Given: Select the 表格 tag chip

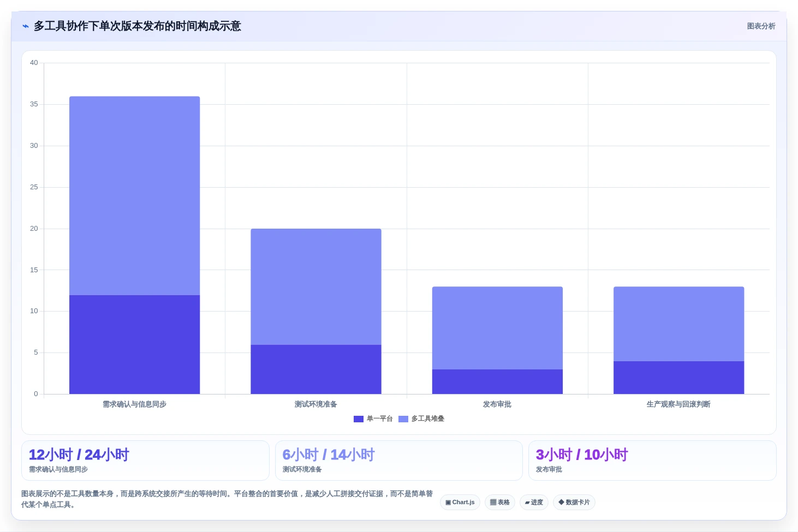Looking at the screenshot, I should (500, 503).
